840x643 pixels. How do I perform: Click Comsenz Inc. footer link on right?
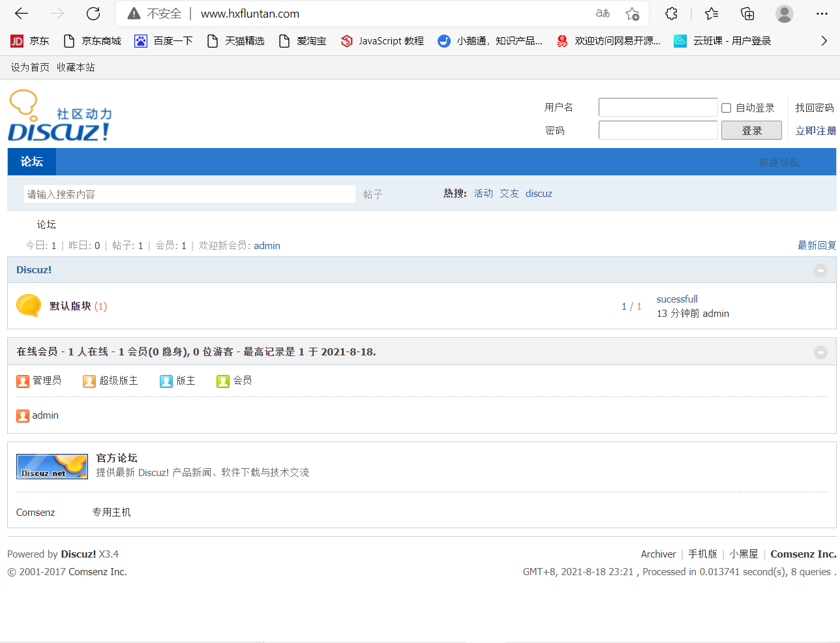[x=803, y=554]
